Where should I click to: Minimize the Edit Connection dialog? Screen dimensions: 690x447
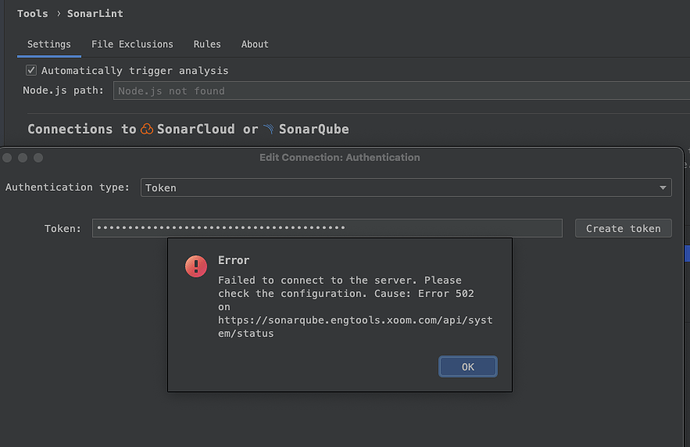pyautogui.click(x=23, y=158)
